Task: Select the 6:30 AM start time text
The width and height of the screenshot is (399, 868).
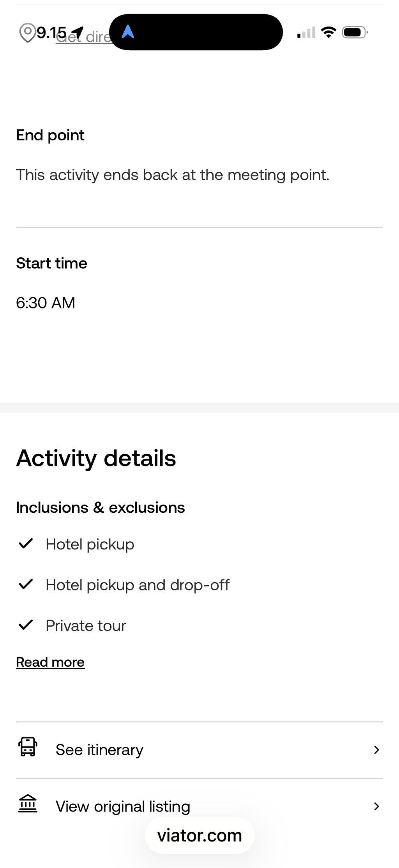Action: point(46,303)
